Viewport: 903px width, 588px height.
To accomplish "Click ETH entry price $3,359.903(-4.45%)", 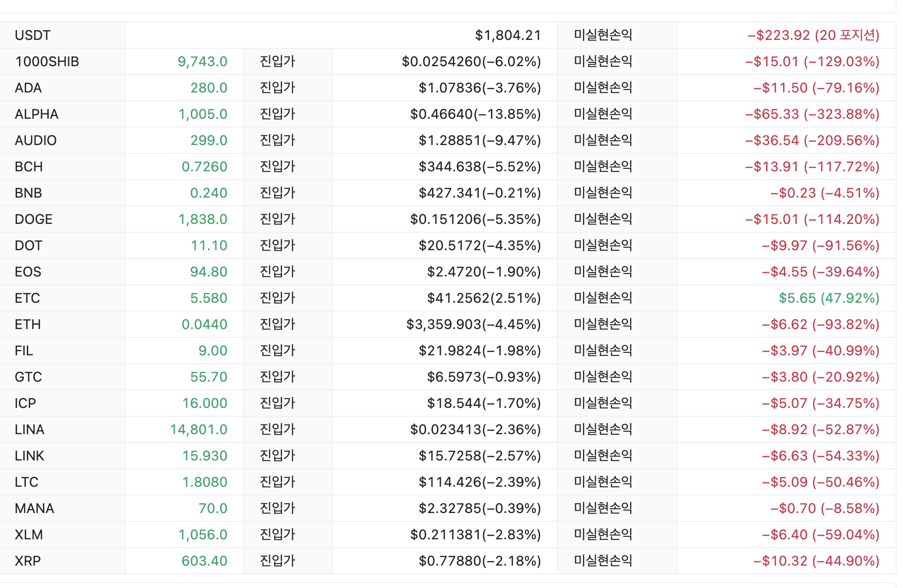I will 473,325.
